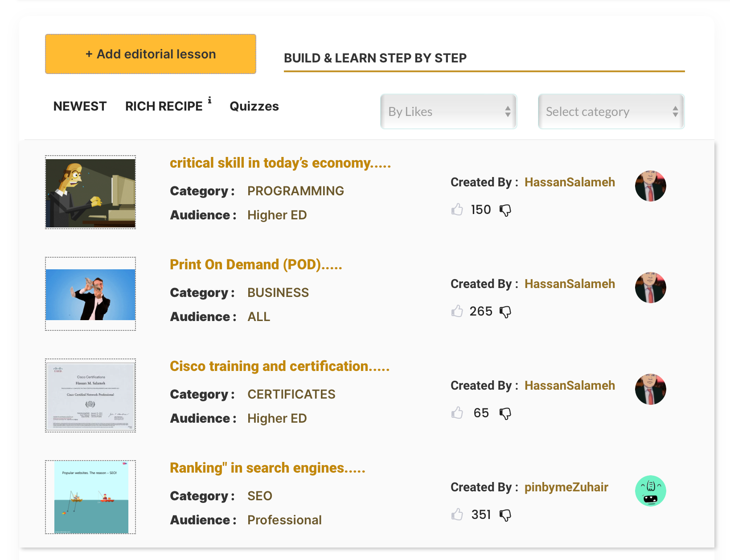Visit the pinbymeZuhair creator profile link
This screenshot has width=730, height=560.
point(566,487)
